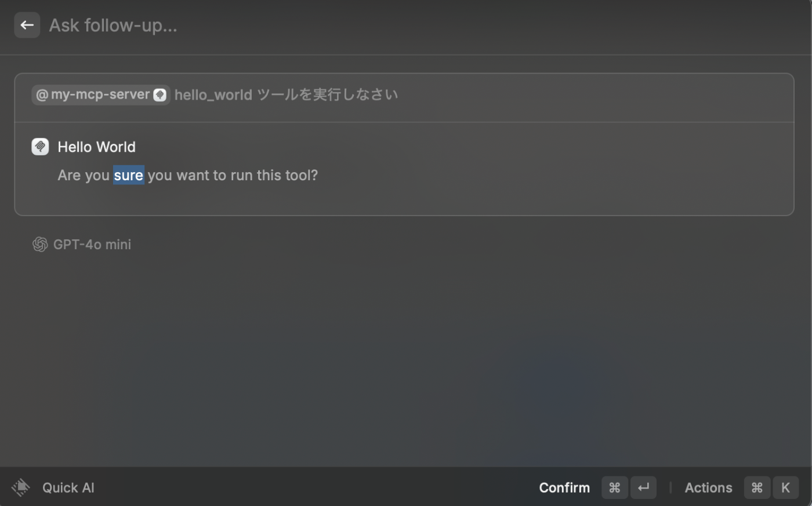Click the return key icon beside Confirm
This screenshot has height=506, width=812.
pos(643,487)
